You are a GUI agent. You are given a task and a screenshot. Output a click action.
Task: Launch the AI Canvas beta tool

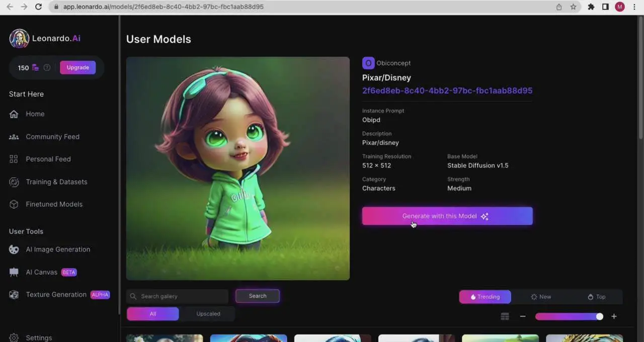click(42, 272)
